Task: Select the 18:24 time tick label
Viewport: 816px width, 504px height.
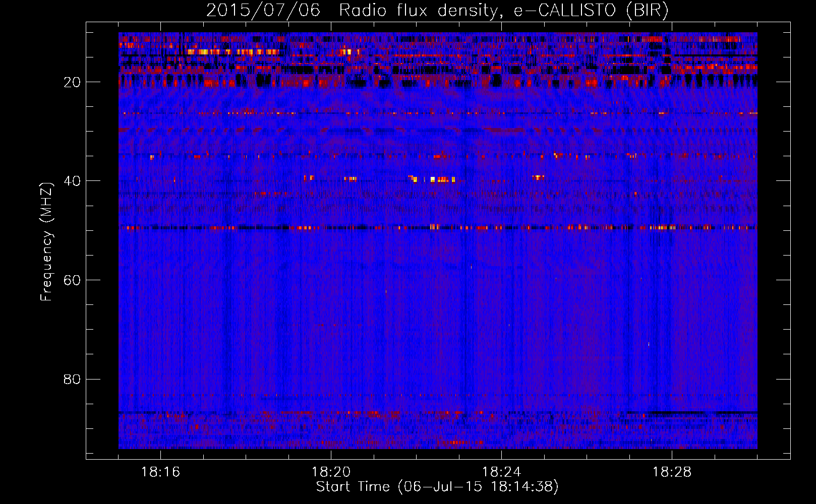Action: tap(501, 472)
